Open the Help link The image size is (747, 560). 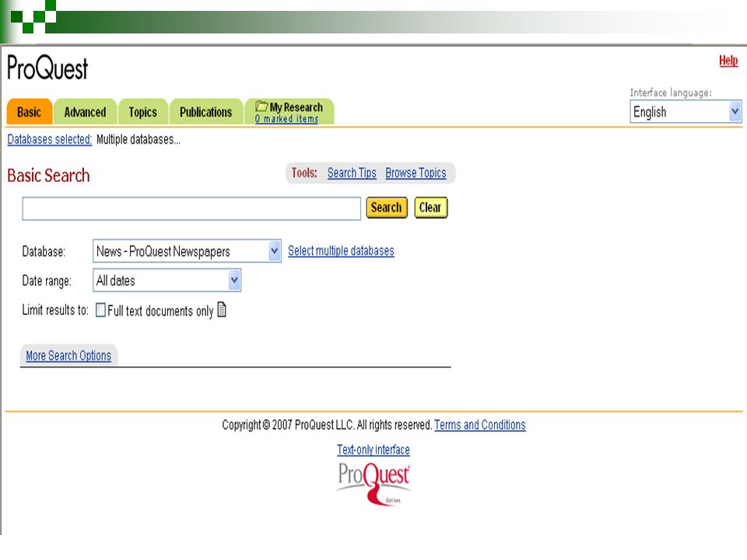tap(728, 61)
